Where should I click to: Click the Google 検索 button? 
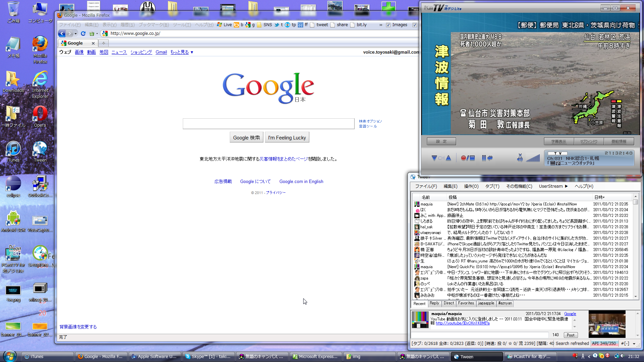pyautogui.click(x=247, y=137)
